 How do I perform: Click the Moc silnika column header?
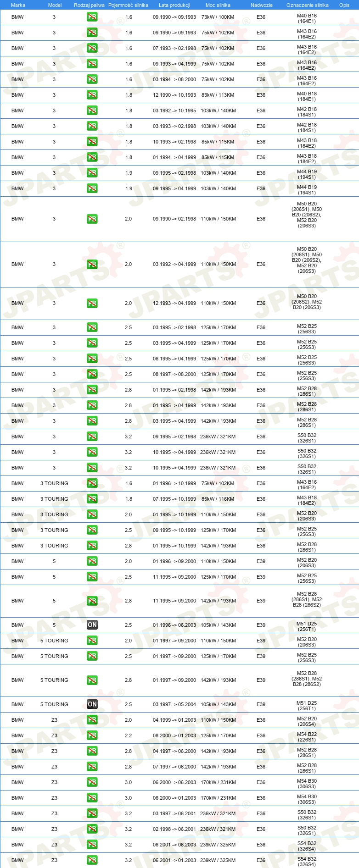(x=218, y=5)
